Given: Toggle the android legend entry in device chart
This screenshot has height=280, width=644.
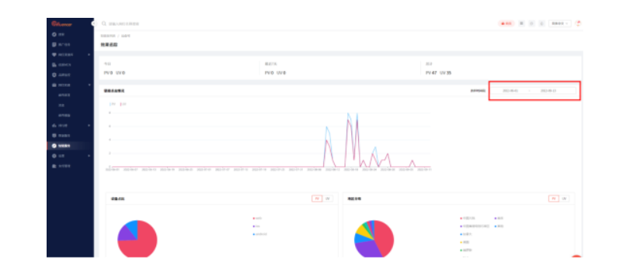Looking at the screenshot, I should [260, 234].
